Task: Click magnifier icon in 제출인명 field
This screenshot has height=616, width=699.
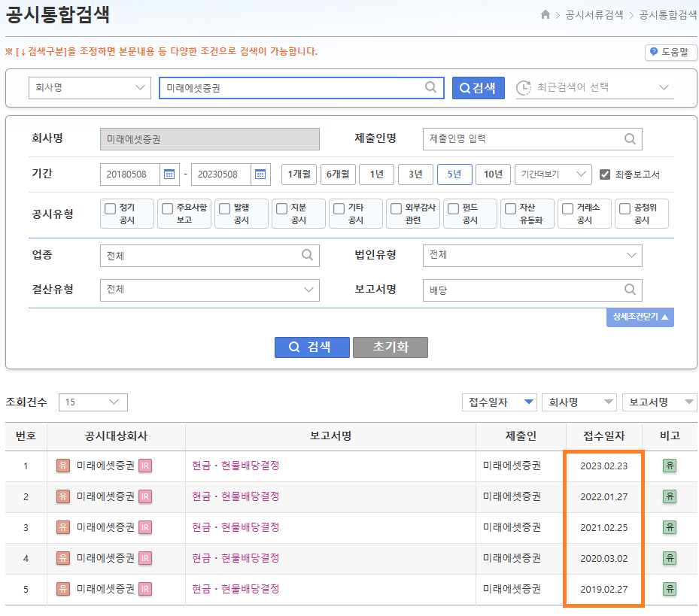Action: [630, 139]
